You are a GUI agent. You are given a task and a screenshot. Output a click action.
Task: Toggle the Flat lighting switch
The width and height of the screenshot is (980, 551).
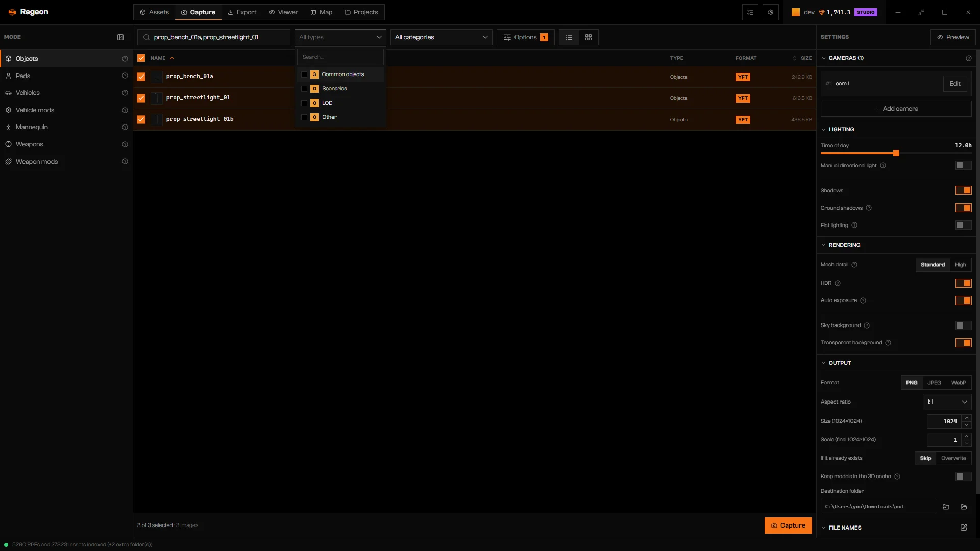tap(964, 226)
